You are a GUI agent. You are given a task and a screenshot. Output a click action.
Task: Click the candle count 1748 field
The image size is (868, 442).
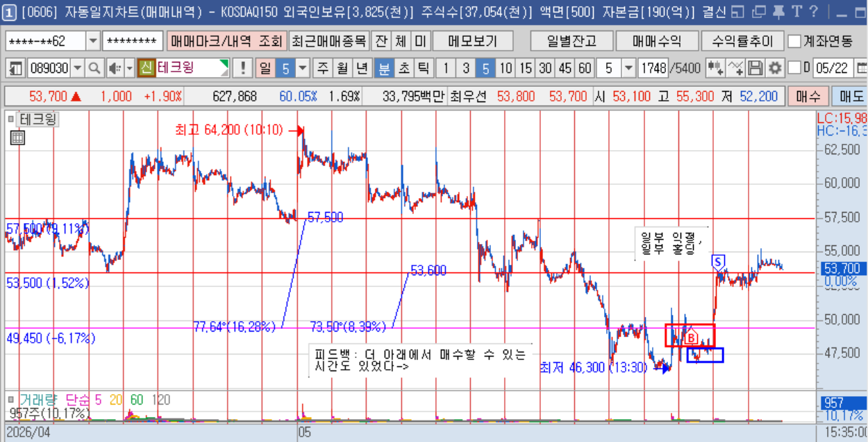pyautogui.click(x=653, y=68)
